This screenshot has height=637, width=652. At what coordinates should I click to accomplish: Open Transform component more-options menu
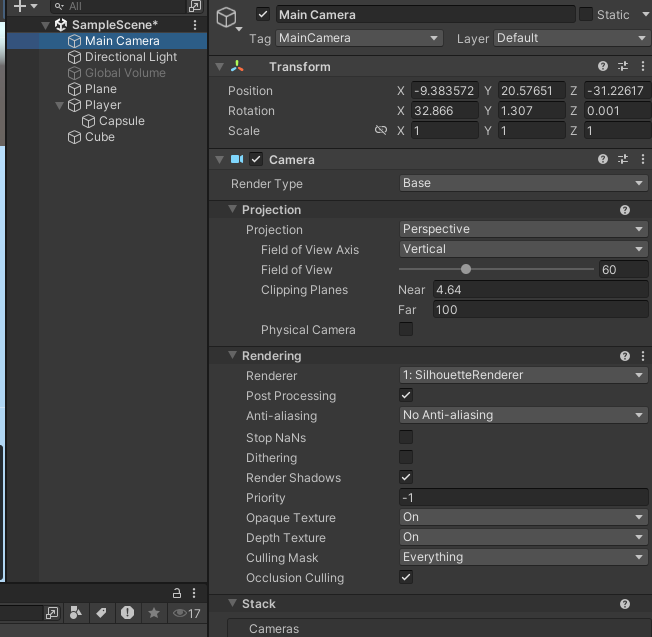[643, 66]
